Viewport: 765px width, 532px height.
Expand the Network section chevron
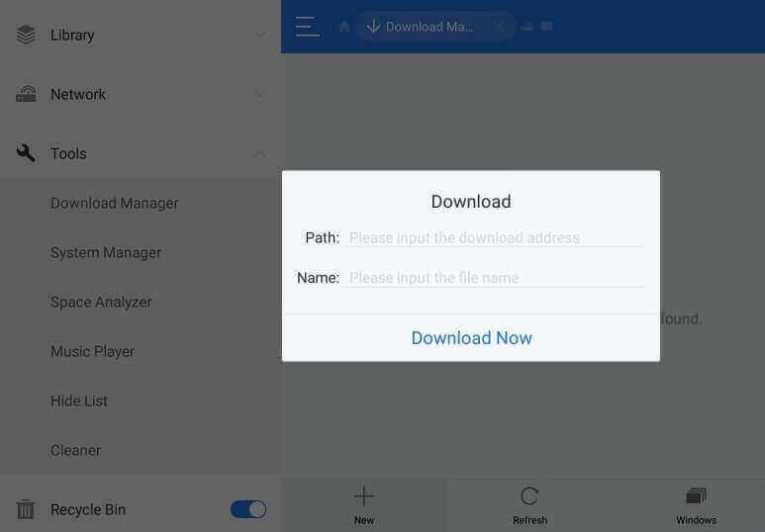pos(260,94)
